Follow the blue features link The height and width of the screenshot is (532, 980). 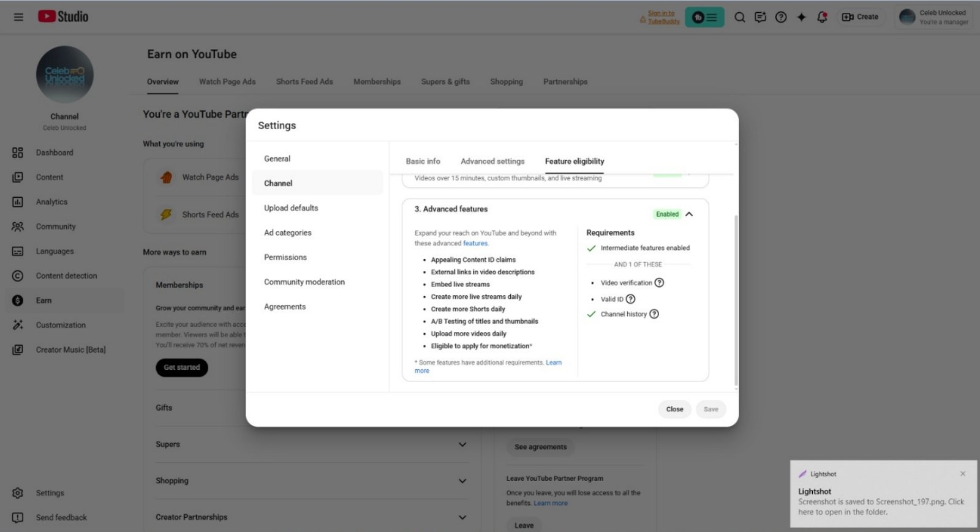475,244
